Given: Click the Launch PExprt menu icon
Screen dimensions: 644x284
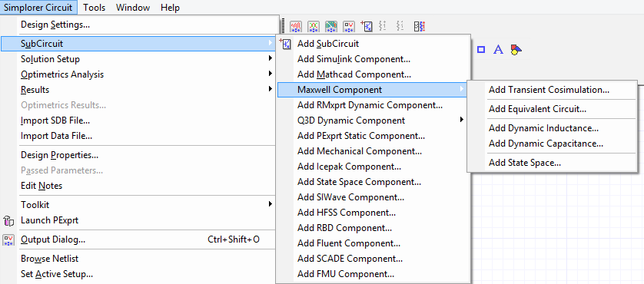Looking at the screenshot, I should click(x=8, y=221).
